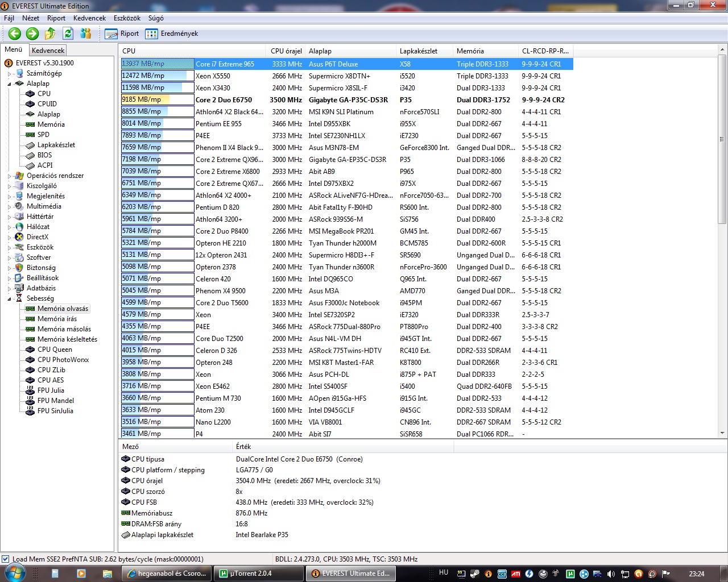Open Eredmények from the toolbar
This screenshot has width=728, height=582.
[x=172, y=34]
